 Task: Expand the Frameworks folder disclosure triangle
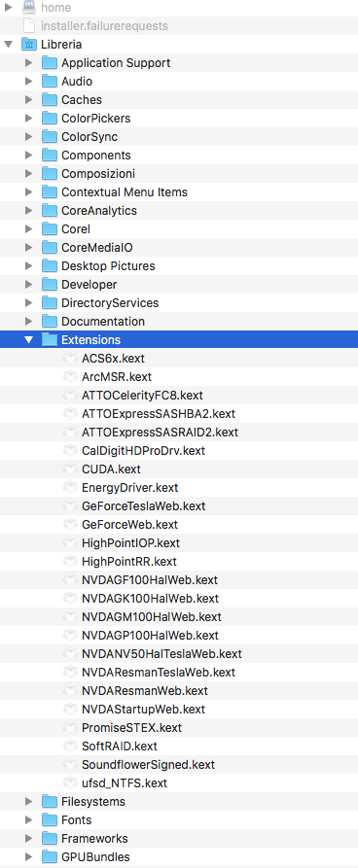click(29, 839)
